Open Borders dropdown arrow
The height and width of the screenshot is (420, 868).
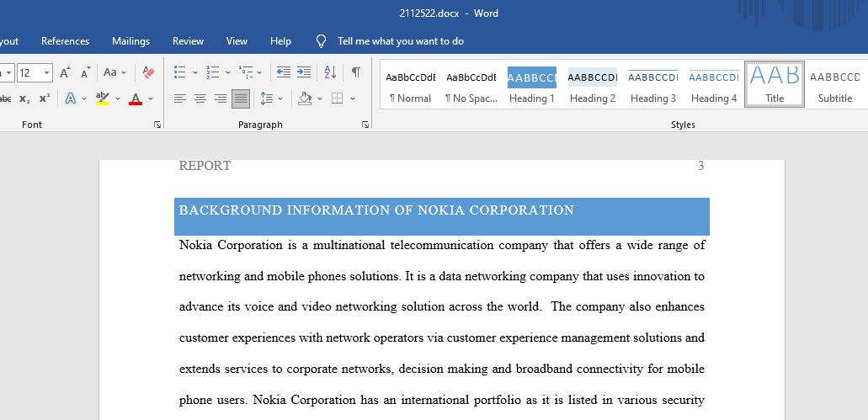[x=353, y=99]
